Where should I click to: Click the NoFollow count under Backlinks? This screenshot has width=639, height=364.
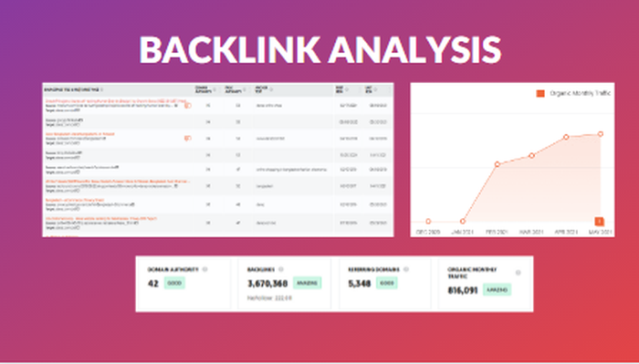(x=269, y=298)
